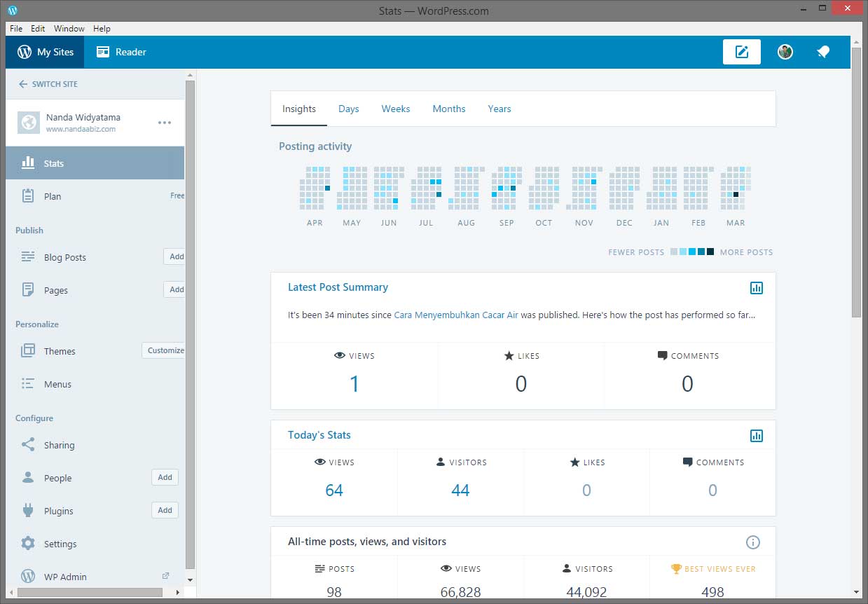Open the File menu

click(x=16, y=29)
